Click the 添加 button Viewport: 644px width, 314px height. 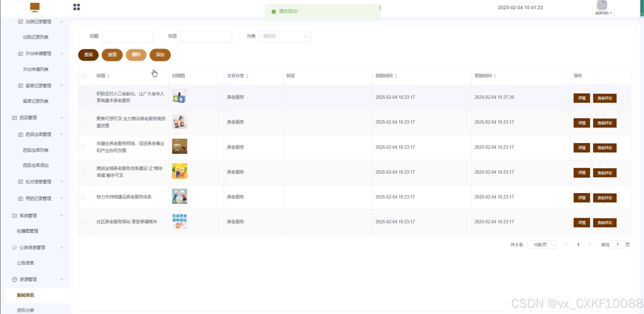[x=160, y=55]
